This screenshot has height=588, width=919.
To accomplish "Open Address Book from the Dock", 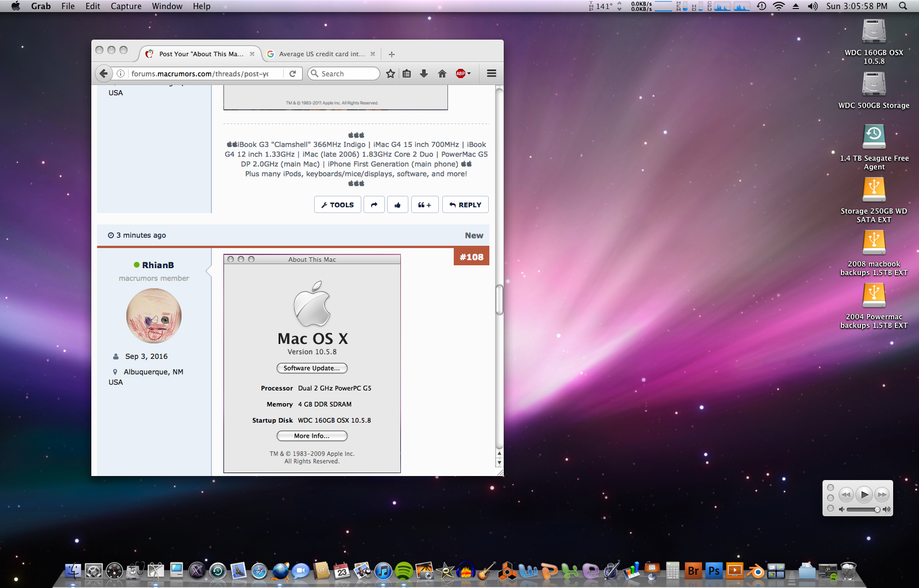I will coord(321,571).
